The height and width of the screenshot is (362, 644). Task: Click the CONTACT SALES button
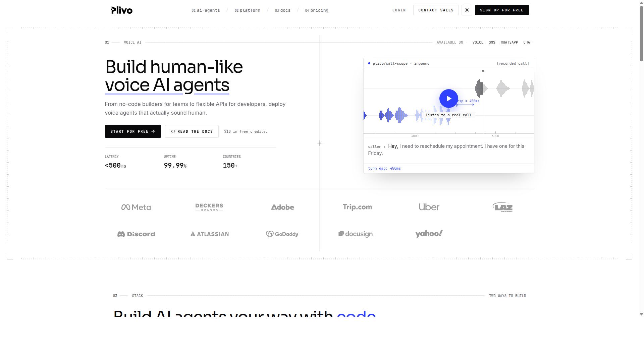coord(436,10)
